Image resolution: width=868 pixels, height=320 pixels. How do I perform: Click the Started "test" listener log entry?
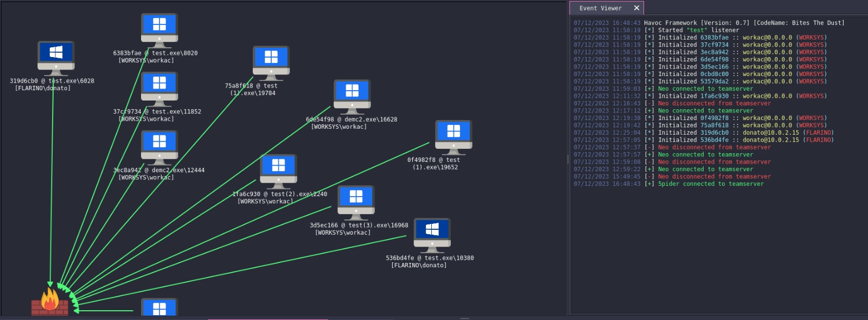coord(656,30)
